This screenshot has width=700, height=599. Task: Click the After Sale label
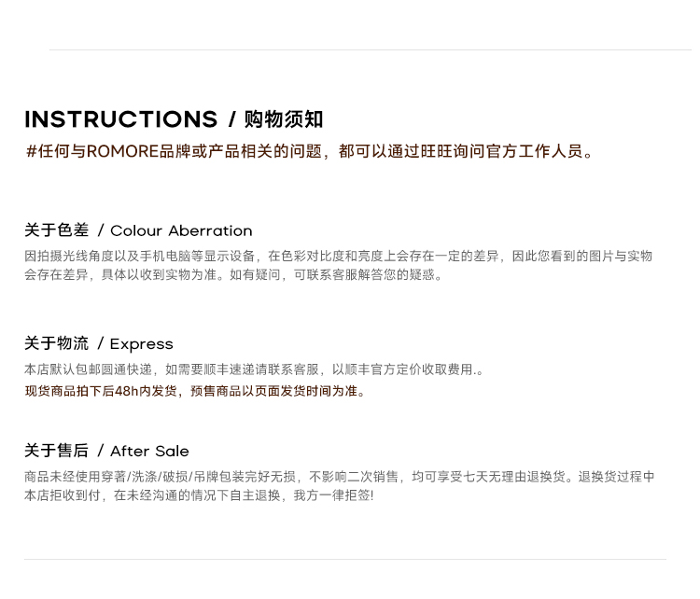149,451
